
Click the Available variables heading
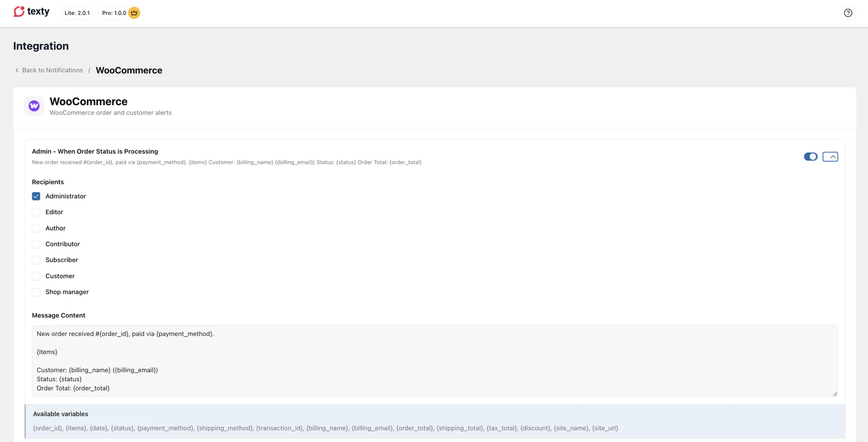pyautogui.click(x=61, y=414)
